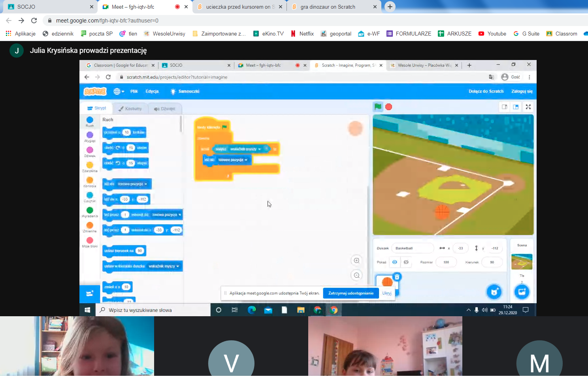Open the choose a sprite button

(494, 292)
